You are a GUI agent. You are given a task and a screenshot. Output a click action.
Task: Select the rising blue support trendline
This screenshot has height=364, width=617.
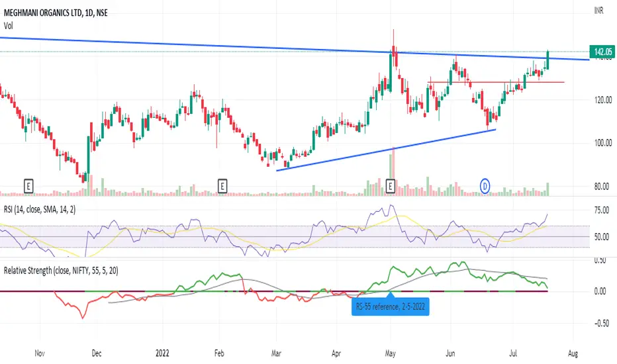385,150
